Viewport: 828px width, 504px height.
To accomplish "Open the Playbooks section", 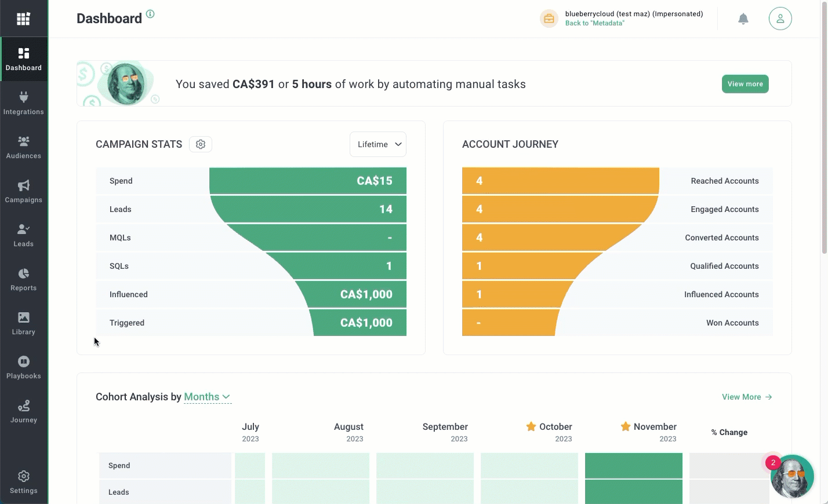I will click(24, 367).
